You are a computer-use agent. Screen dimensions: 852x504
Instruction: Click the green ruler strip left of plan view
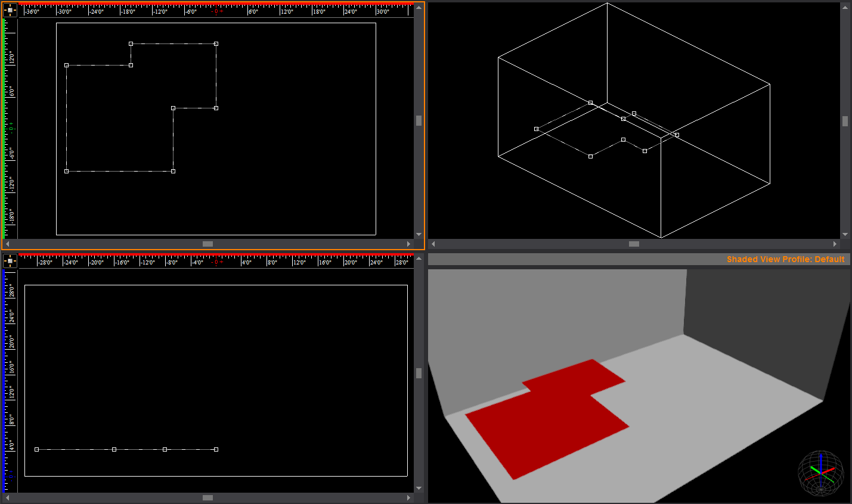click(4, 119)
